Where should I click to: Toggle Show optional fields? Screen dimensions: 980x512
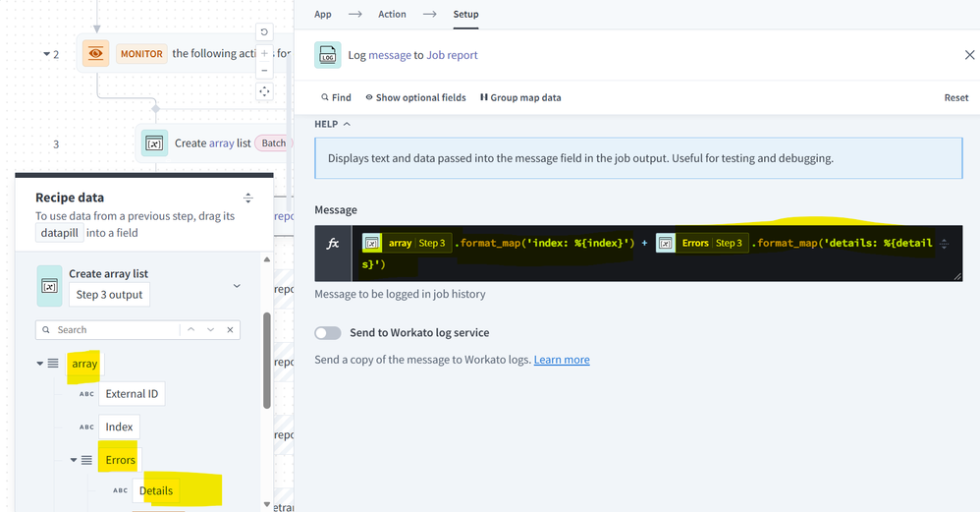[414, 98]
